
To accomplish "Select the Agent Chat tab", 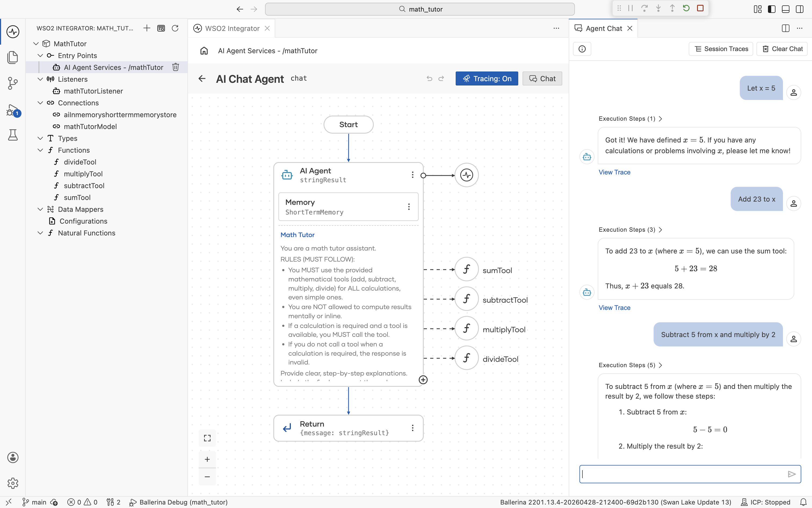I will click(x=604, y=28).
